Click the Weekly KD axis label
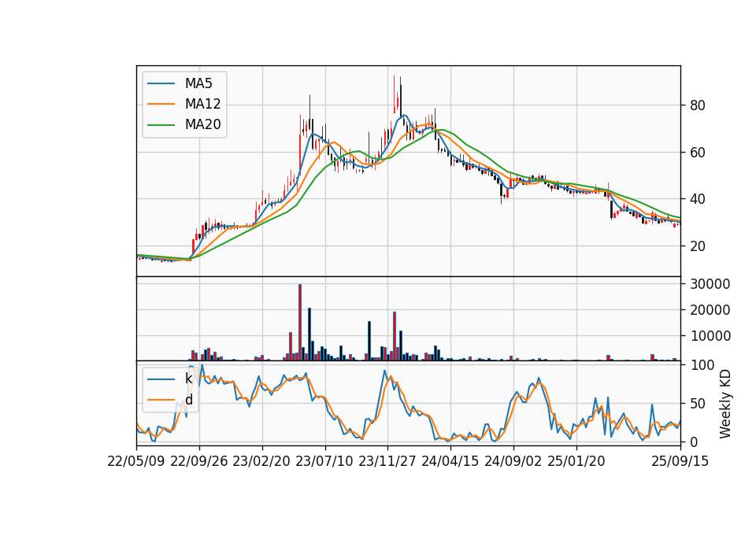Viewport: 756px width, 543px height. click(724, 404)
